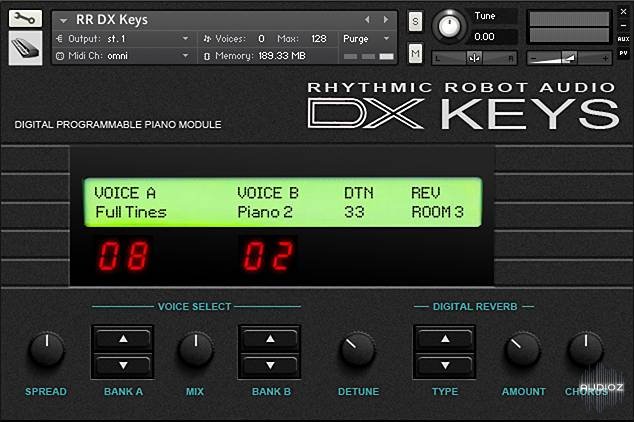Viewport: 634px width, 422px height.
Task: Click the SPREAD knob
Action: pos(46,349)
